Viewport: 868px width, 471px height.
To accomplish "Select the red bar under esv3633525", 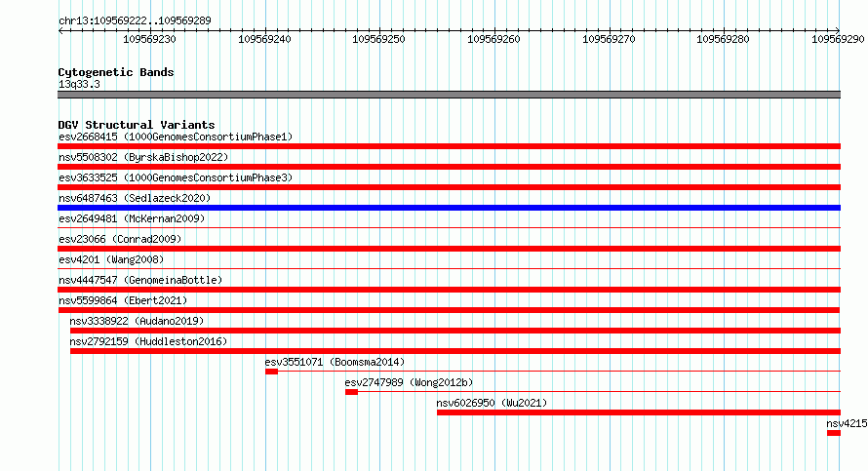I will click(449, 187).
